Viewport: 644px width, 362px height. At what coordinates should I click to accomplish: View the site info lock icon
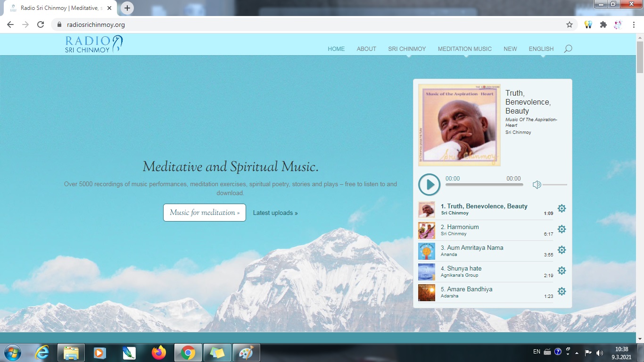[x=59, y=25]
